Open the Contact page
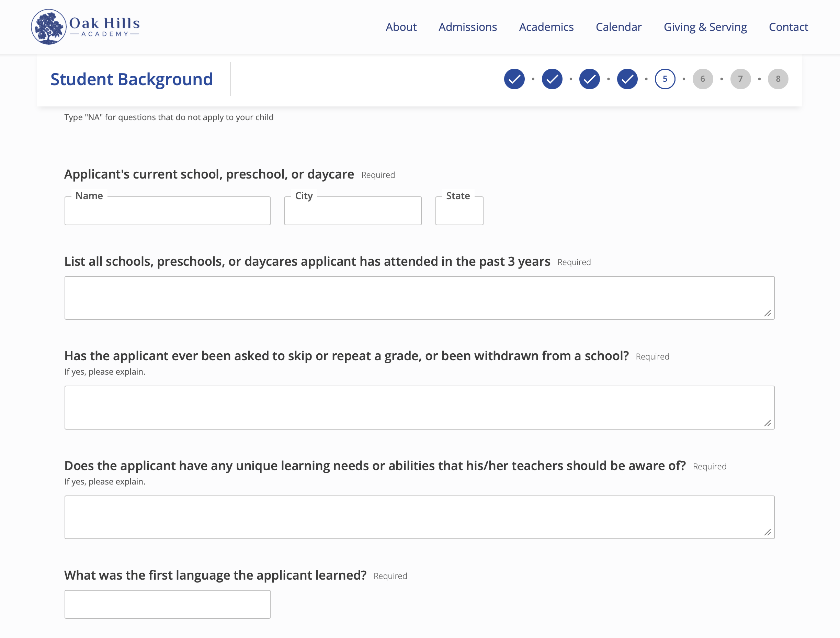This screenshot has width=840, height=638. coord(788,27)
